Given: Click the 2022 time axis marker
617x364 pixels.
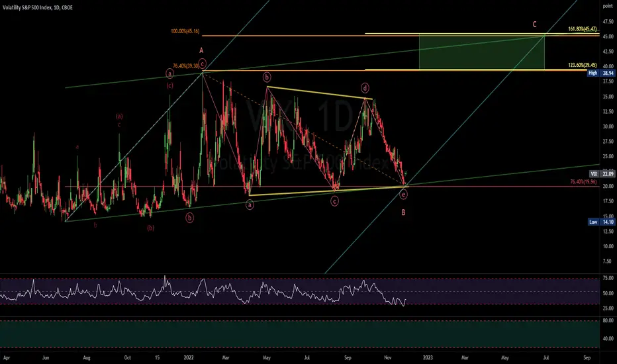Looking at the screenshot, I should pyautogui.click(x=189, y=357).
